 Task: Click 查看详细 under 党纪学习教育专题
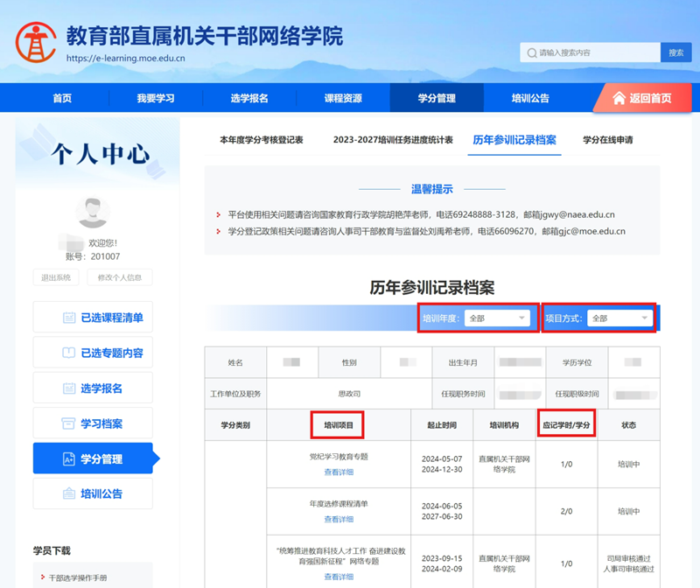(339, 472)
